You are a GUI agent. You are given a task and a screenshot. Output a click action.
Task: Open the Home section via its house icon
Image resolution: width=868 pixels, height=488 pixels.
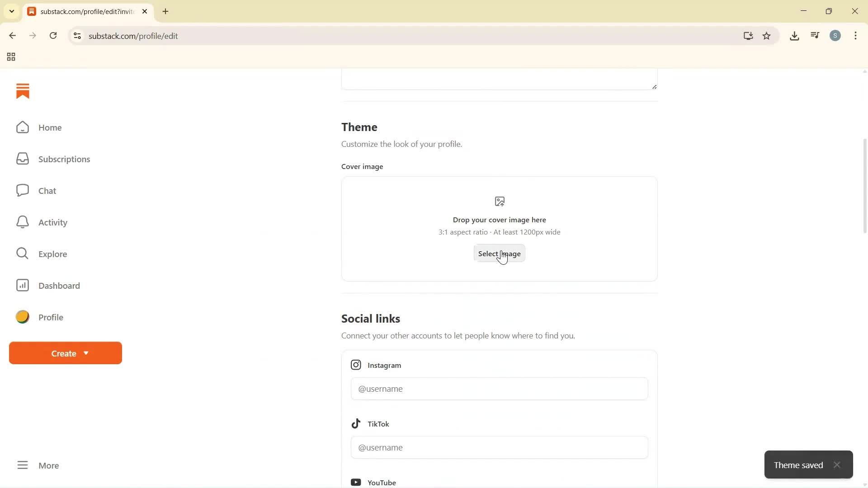pyautogui.click(x=22, y=127)
